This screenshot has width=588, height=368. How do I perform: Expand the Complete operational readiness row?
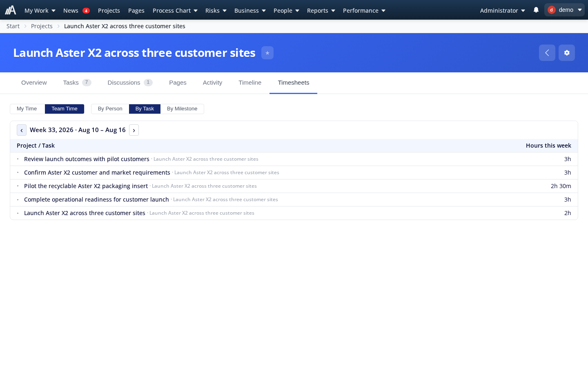pos(18,200)
